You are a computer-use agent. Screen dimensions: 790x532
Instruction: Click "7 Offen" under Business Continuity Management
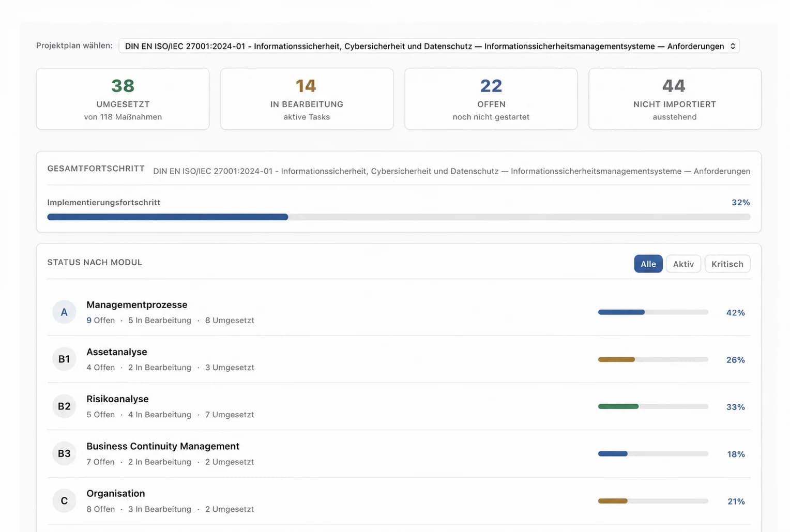(x=101, y=462)
